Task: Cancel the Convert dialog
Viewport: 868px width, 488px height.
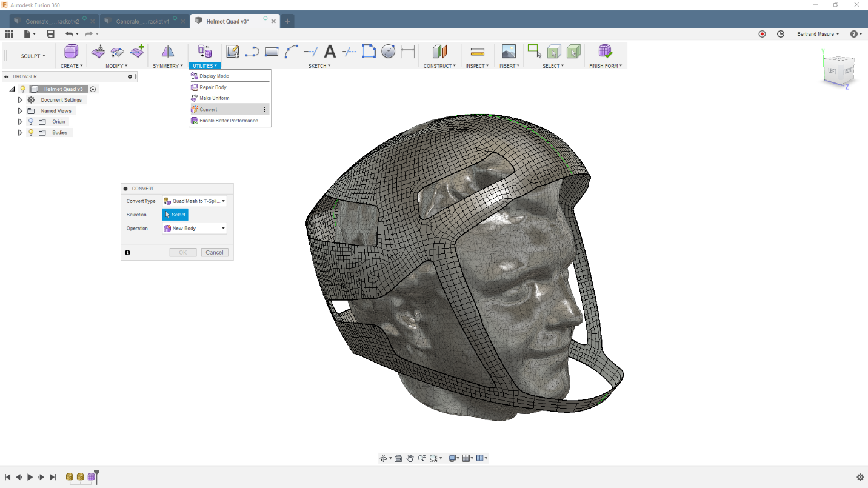Action: coord(215,252)
